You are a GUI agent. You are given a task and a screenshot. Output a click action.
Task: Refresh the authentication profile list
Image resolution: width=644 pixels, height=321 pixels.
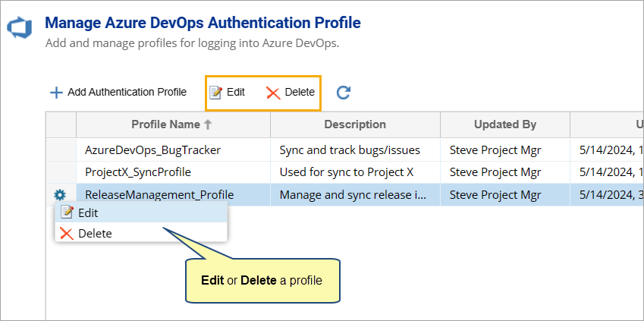[344, 93]
